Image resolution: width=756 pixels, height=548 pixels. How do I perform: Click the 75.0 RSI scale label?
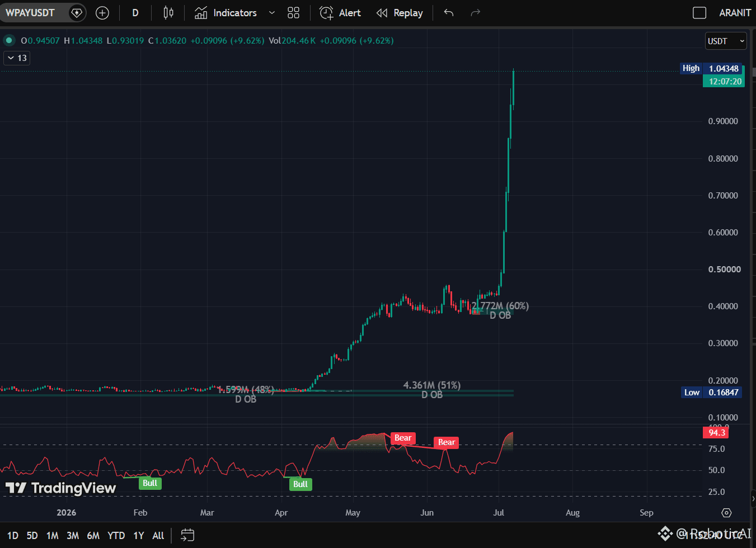pos(716,449)
